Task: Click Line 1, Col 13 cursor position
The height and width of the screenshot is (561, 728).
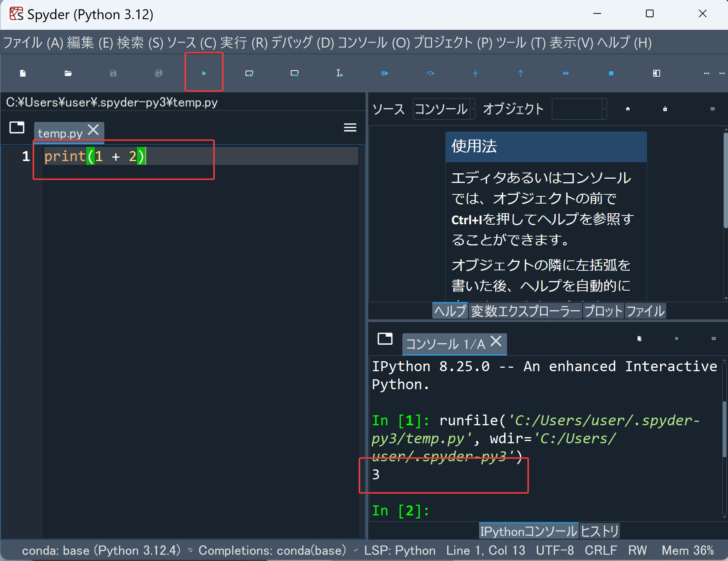Action: point(486,551)
